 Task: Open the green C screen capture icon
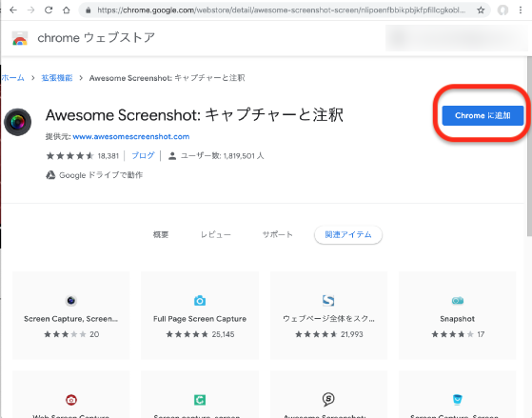200,400
